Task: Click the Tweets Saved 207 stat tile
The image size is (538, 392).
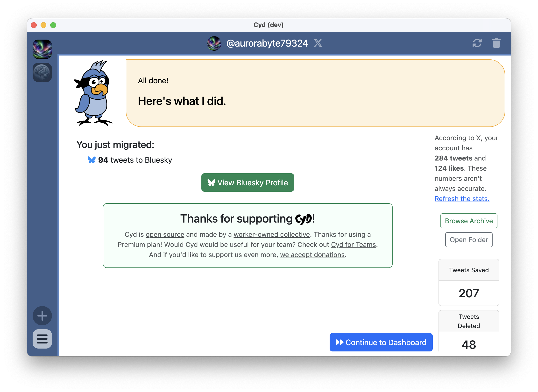Action: click(468, 282)
